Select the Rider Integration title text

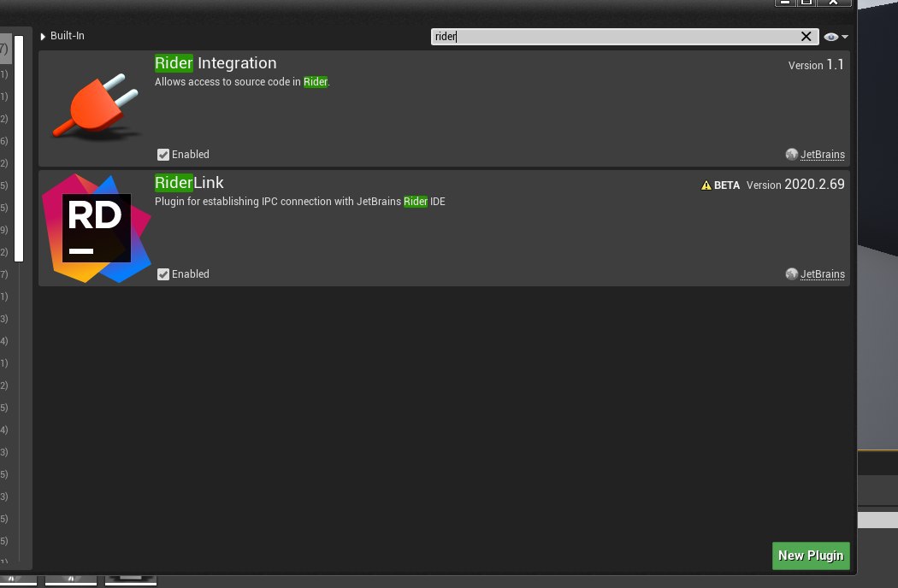pyautogui.click(x=216, y=63)
